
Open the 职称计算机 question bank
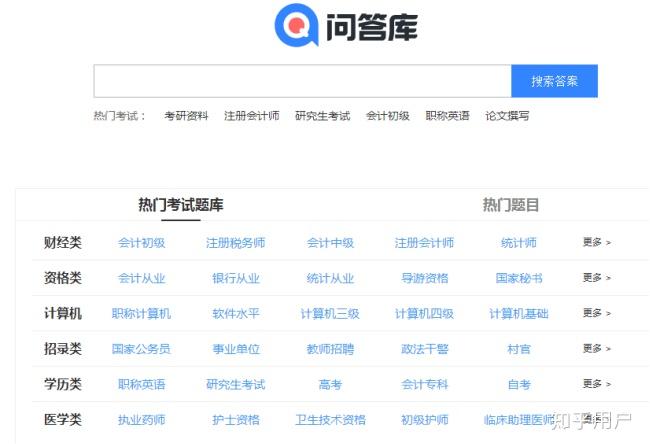pos(141,313)
